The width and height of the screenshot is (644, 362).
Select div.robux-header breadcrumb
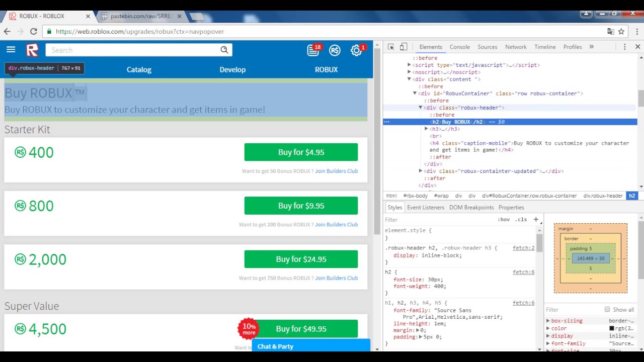click(603, 196)
